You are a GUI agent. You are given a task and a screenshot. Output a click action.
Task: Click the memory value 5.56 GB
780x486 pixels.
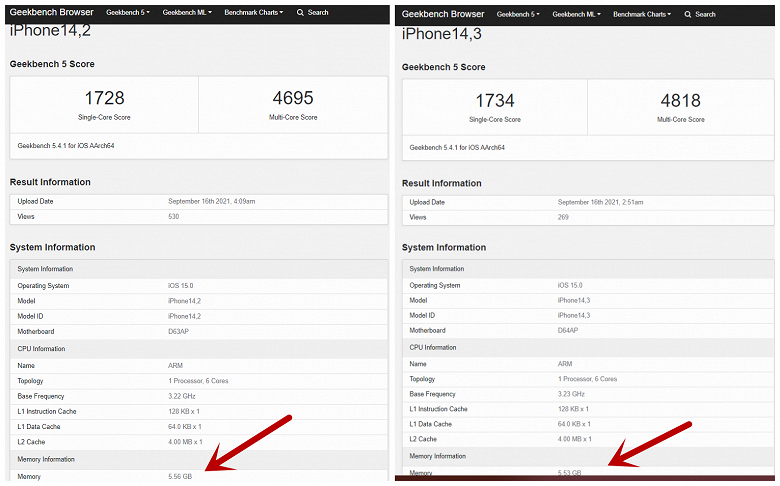(180, 477)
